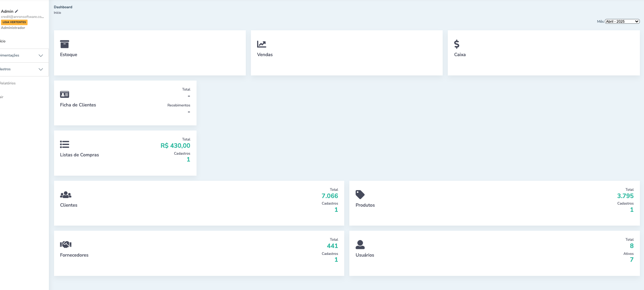Click the Produtos tag icon
Screen dimensions: 644x290
[x=360, y=195]
